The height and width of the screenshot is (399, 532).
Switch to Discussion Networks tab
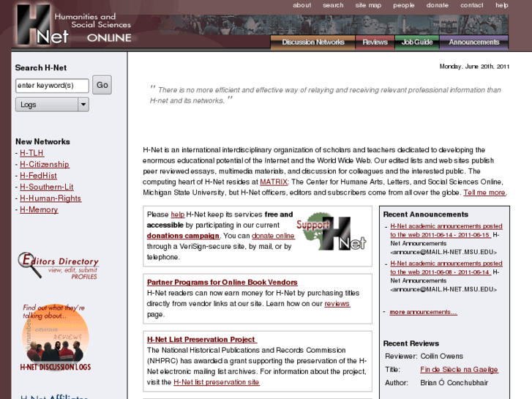[x=312, y=42]
